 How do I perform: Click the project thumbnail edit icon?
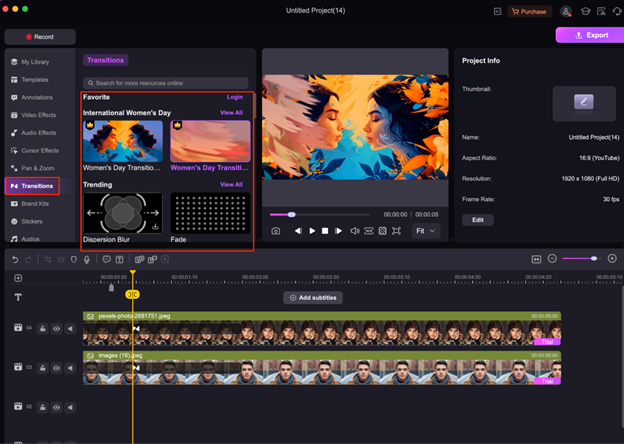(584, 101)
